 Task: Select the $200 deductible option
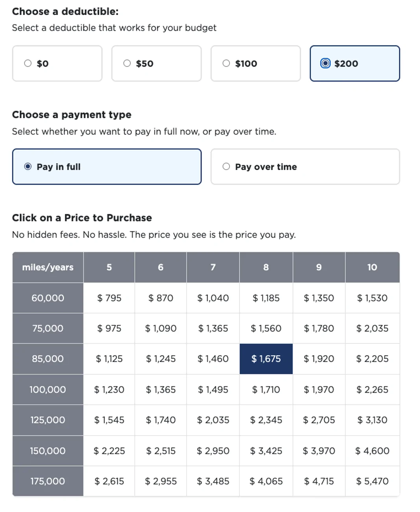coord(355,63)
